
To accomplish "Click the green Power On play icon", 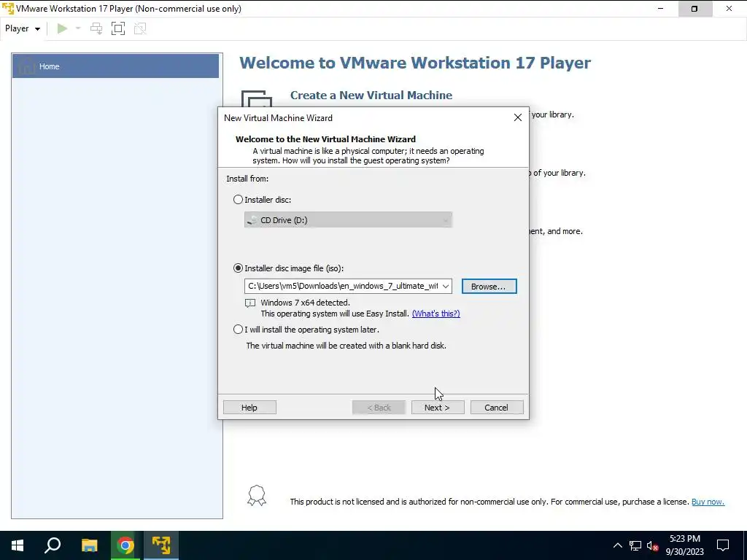I will (62, 28).
